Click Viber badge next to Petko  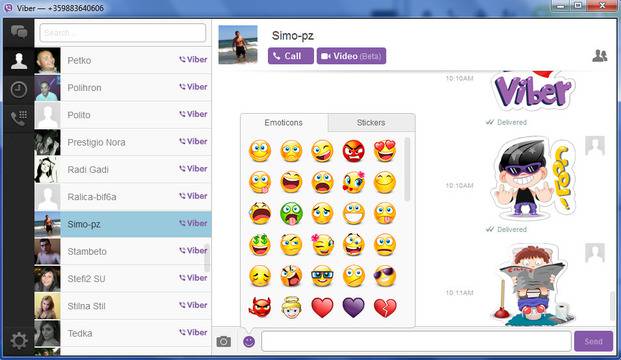193,59
